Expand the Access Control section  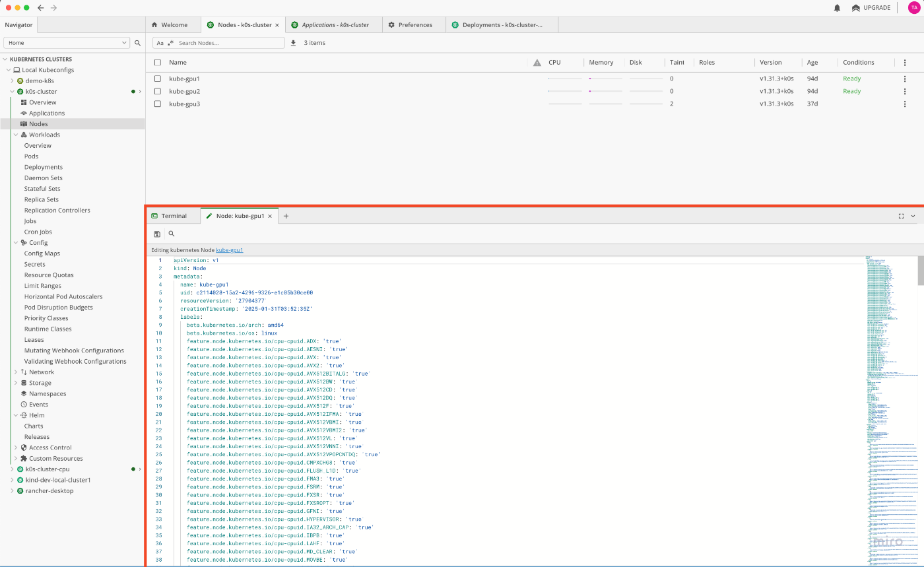16,448
